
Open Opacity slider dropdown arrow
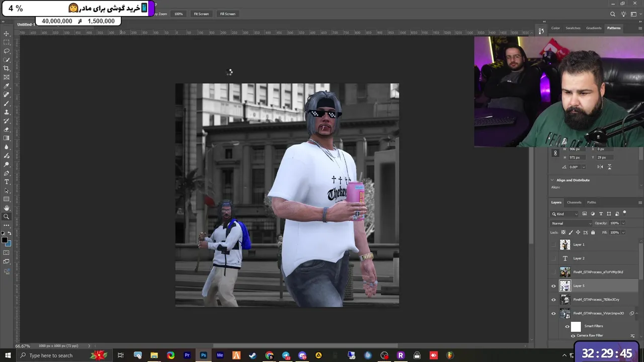[623, 223]
